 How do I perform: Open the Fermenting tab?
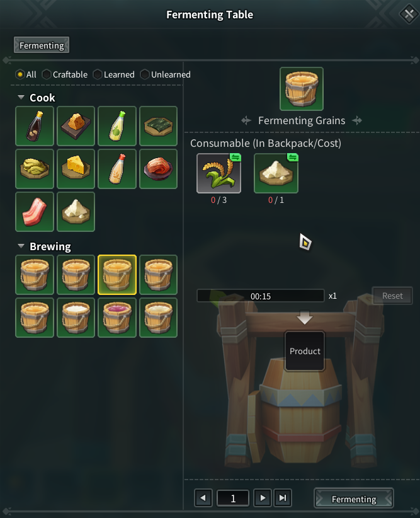coord(42,45)
